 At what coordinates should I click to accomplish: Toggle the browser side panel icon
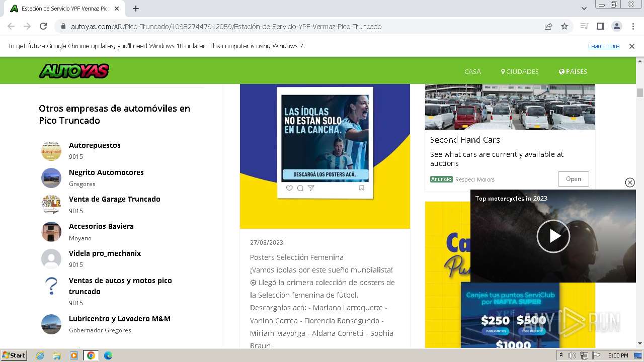click(x=600, y=26)
